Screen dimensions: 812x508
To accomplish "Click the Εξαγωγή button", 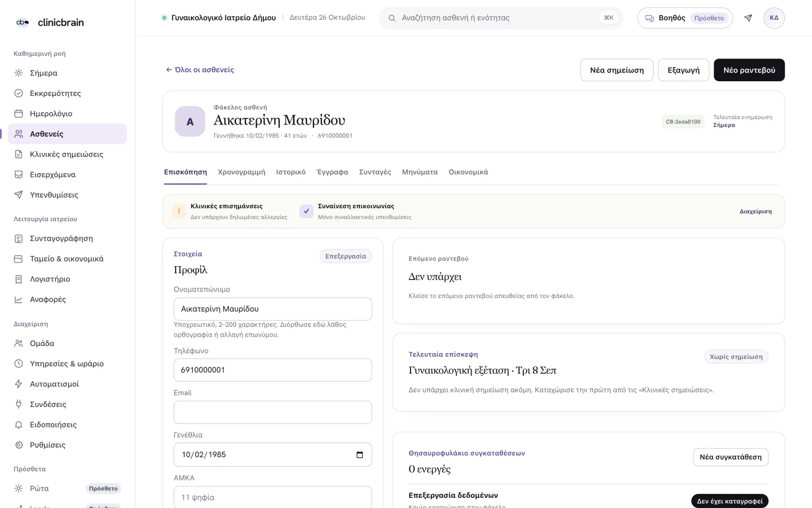I will point(684,70).
